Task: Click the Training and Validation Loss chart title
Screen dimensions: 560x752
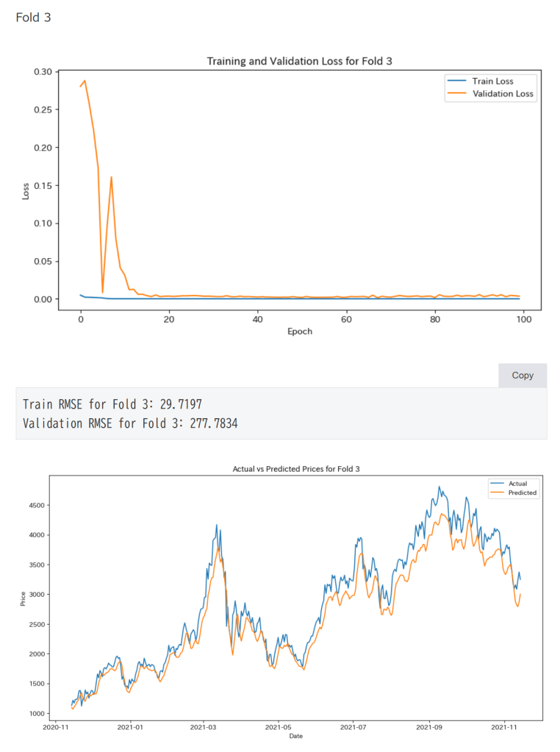Action: (x=299, y=62)
